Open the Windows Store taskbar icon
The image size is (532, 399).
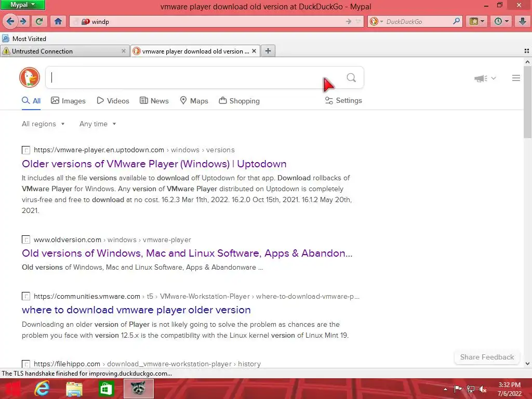[106, 389]
